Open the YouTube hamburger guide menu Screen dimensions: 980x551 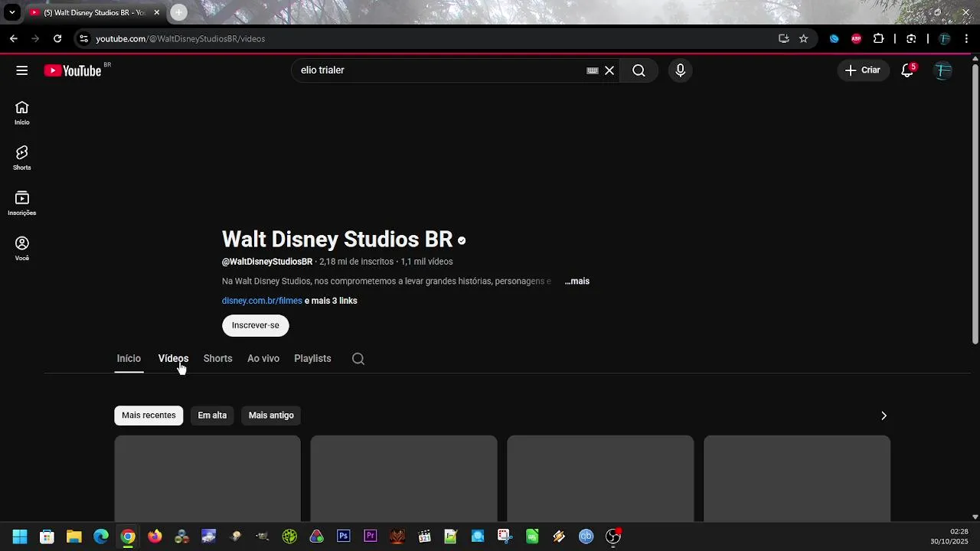click(22, 70)
